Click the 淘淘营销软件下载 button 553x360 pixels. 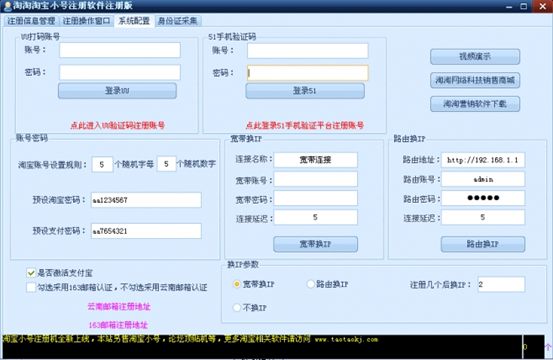click(475, 104)
